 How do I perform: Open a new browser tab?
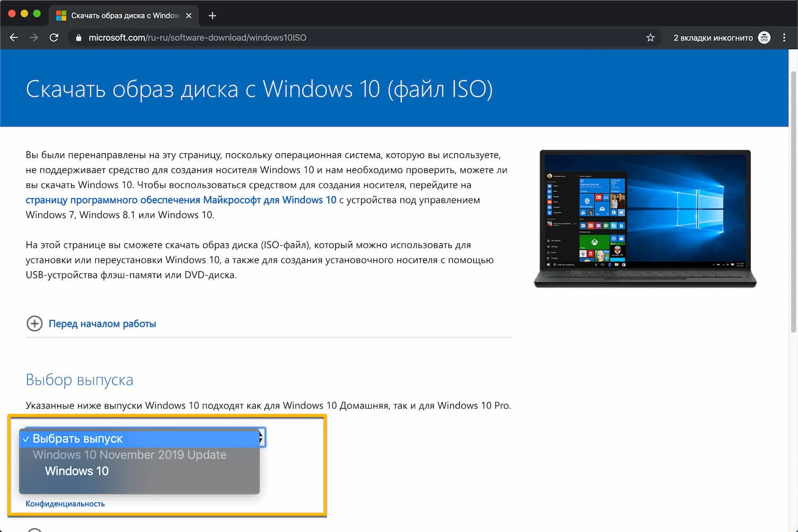pyautogui.click(x=212, y=15)
